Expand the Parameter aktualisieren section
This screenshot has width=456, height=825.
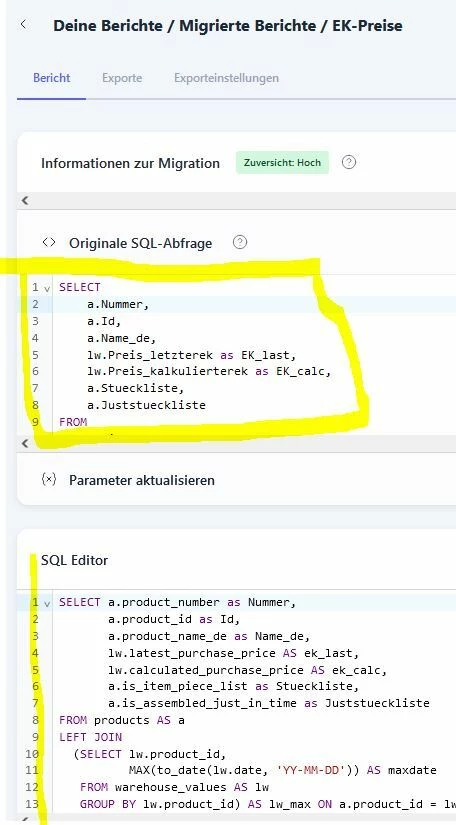click(x=141, y=480)
